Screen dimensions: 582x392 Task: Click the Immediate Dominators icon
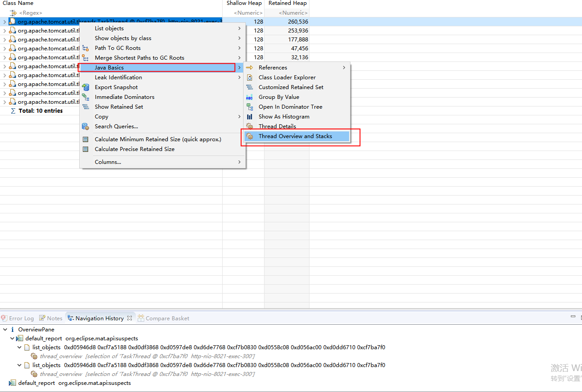[86, 97]
